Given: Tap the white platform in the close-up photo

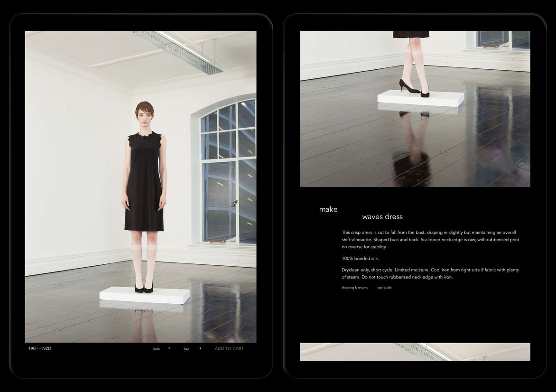Looking at the screenshot, I should pos(420,99).
